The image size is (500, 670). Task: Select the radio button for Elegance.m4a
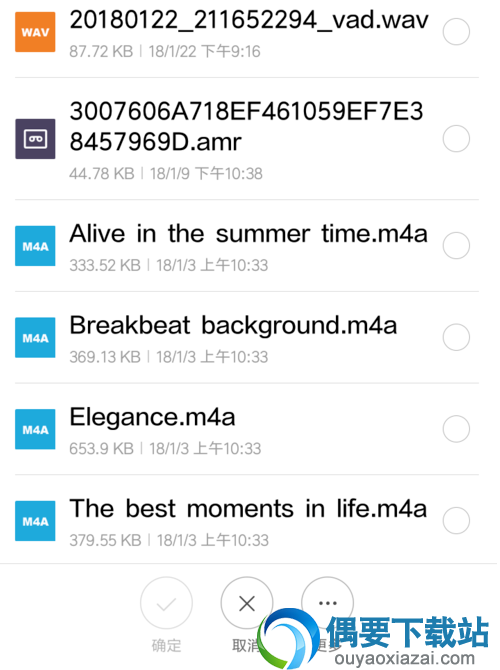456,429
